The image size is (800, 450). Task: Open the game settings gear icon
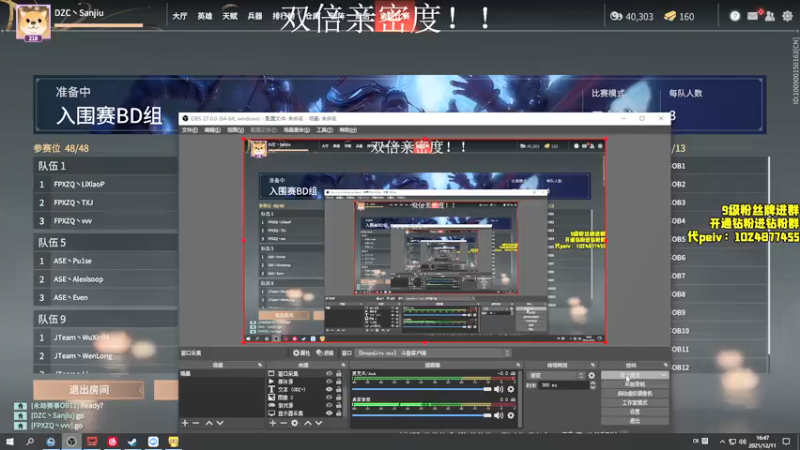(x=787, y=16)
